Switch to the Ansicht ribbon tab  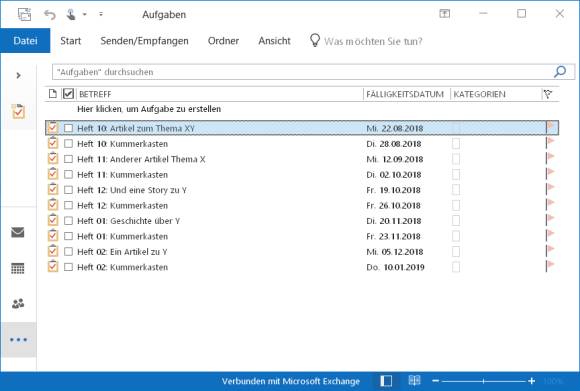click(274, 41)
